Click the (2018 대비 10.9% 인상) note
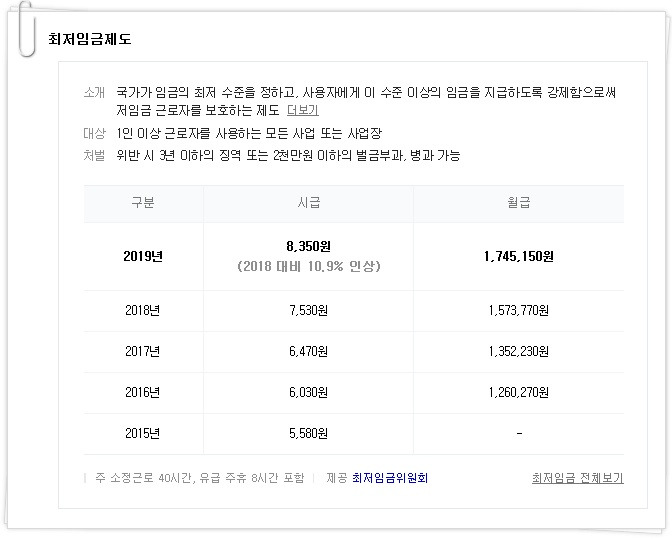The width and height of the screenshot is (672, 539). (309, 266)
